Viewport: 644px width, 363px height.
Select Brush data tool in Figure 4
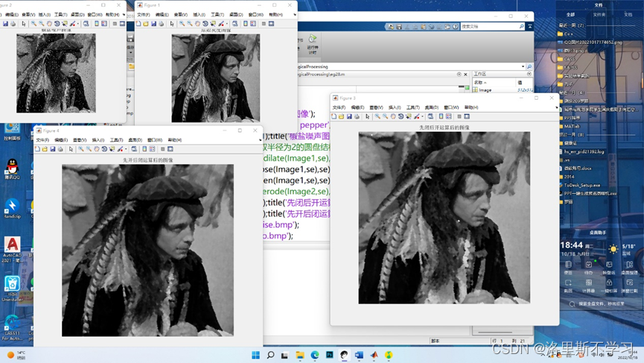(x=120, y=149)
